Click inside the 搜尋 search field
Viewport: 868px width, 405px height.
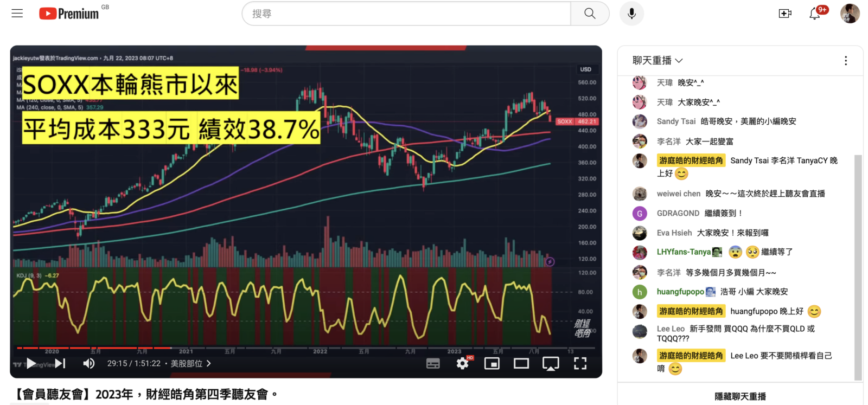pyautogui.click(x=407, y=14)
